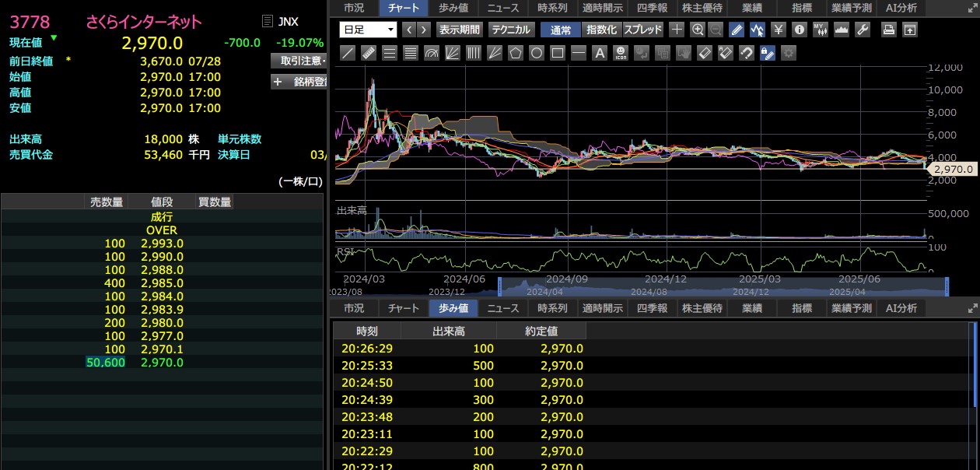980x470 pixels.
Task: Click ask price 2,985.0 in order book
Action: pyautogui.click(x=162, y=283)
